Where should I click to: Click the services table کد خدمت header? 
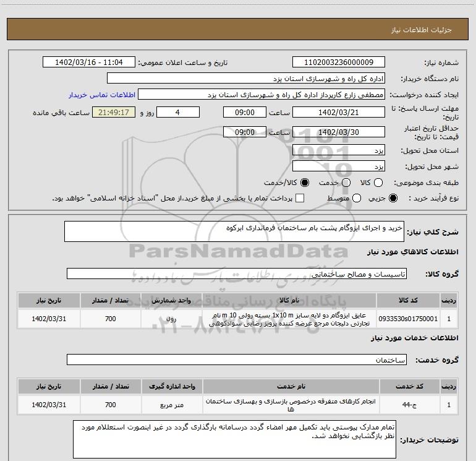[x=409, y=387]
